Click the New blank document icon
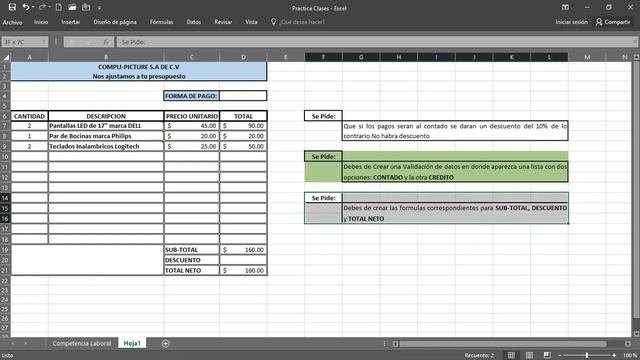 coord(59,7)
